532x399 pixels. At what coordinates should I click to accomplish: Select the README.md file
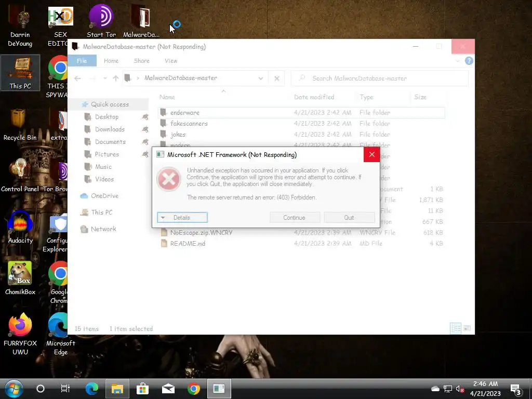click(301, 243)
